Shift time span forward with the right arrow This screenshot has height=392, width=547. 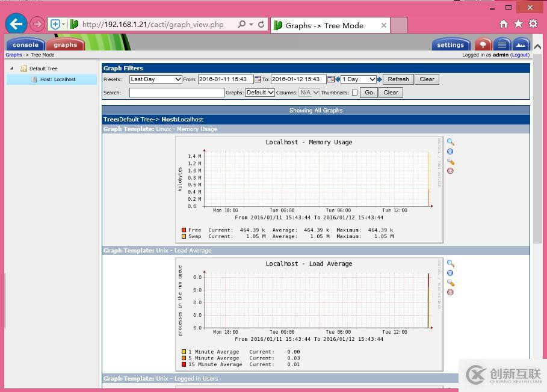[x=380, y=79]
